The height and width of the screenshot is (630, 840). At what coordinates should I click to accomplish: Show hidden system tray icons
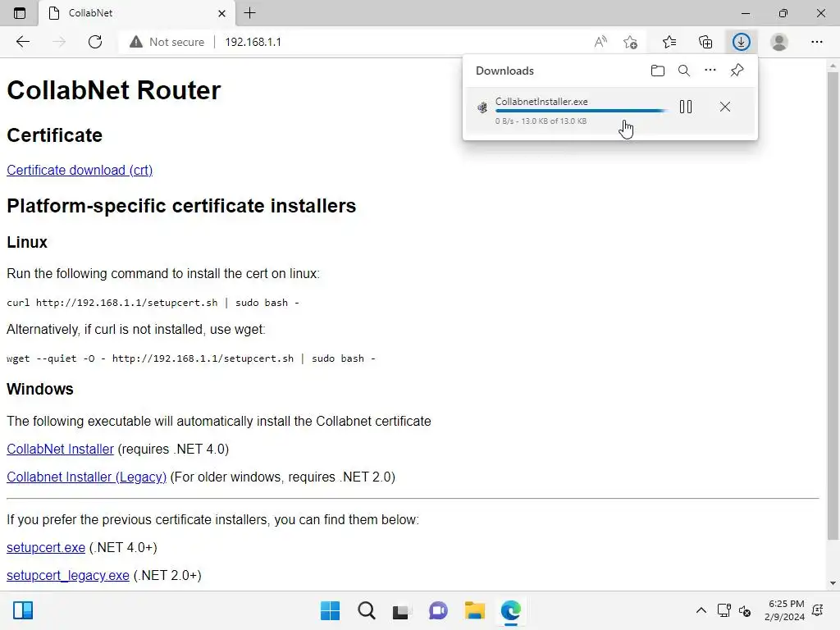point(701,610)
